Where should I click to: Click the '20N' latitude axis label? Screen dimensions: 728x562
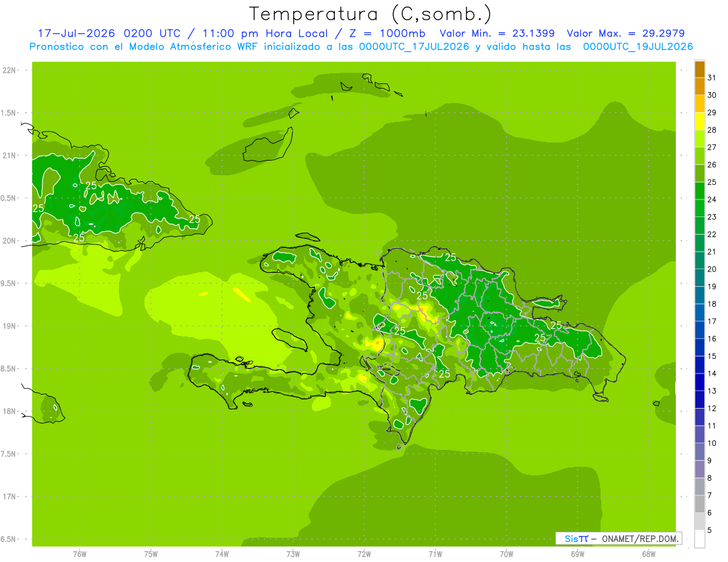point(8,241)
